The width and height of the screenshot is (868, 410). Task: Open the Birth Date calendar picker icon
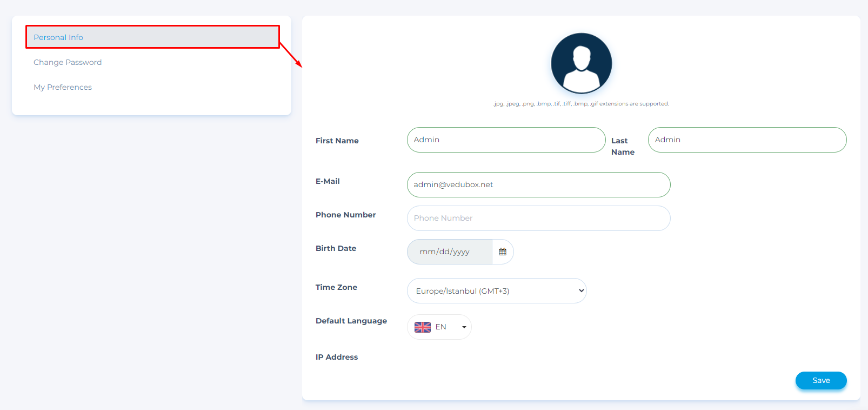point(503,252)
